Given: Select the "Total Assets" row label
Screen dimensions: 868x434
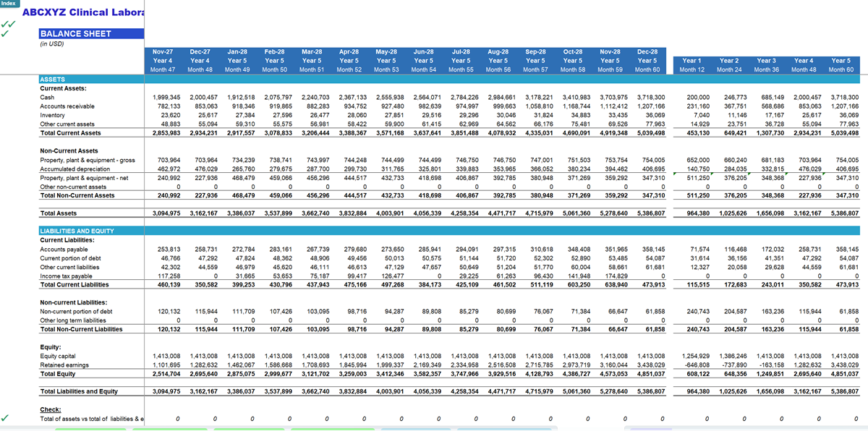Looking at the screenshot, I should pyautogui.click(x=57, y=213).
